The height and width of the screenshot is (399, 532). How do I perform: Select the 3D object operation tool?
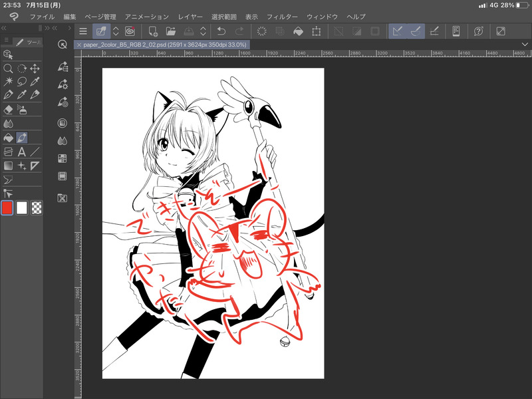[8, 55]
